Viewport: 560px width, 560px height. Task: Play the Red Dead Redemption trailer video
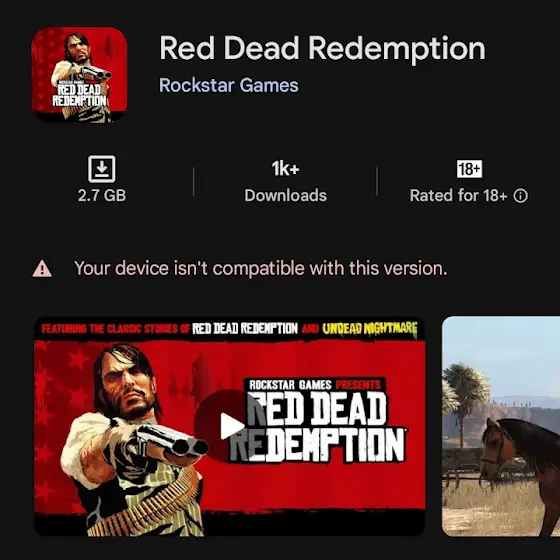pos(230,426)
